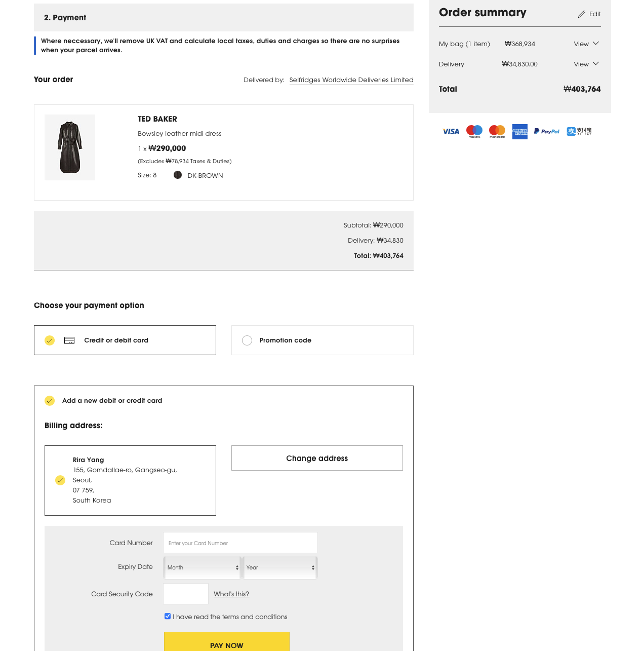The width and height of the screenshot is (644, 651).
Task: Click the card icon beside Credit or debit card
Action: point(69,340)
